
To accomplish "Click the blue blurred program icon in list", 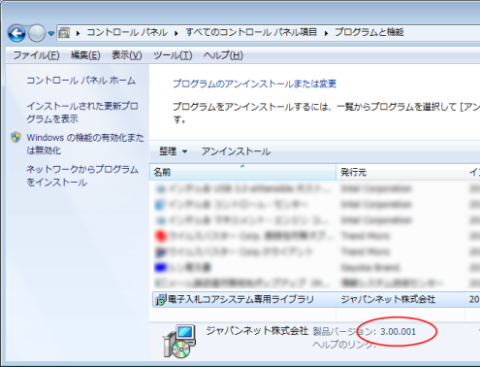I will coord(161,267).
